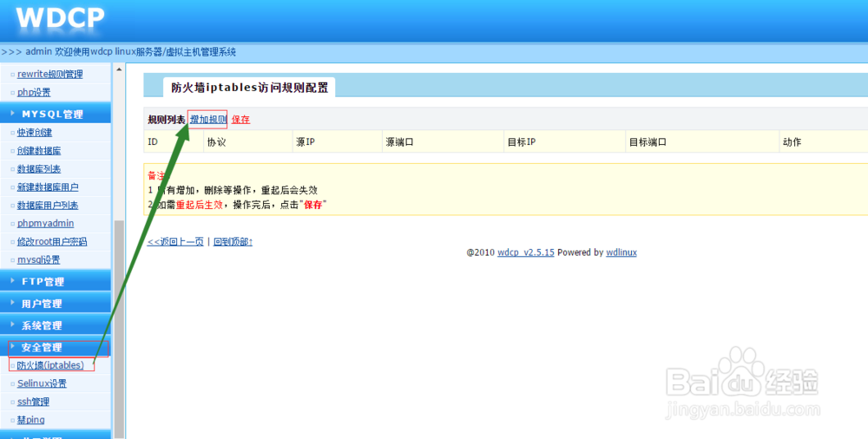
Task: Collapse the MYSQL管理 section header
Action: click(56, 114)
